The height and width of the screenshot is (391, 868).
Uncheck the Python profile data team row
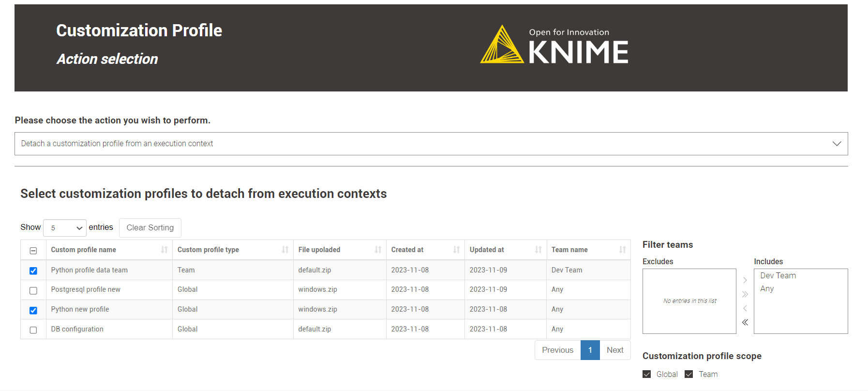pyautogui.click(x=33, y=271)
